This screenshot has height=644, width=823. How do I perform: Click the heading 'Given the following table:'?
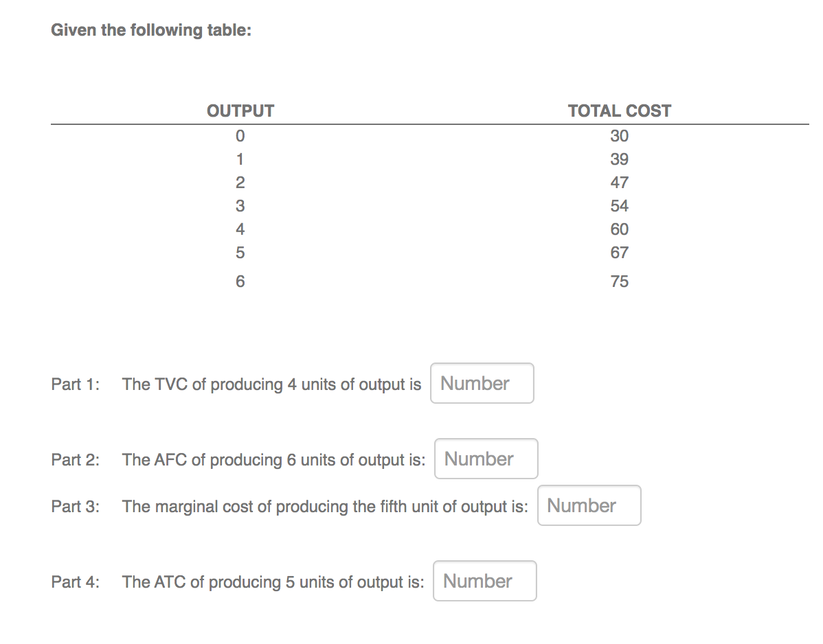(151, 30)
